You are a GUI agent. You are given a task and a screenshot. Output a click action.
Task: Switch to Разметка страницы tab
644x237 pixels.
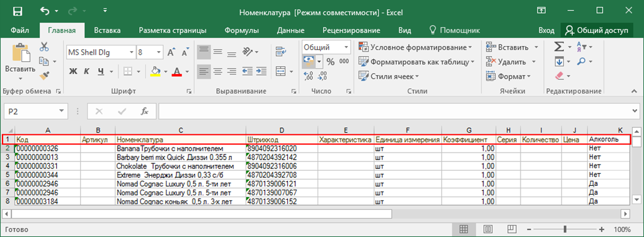(x=173, y=30)
